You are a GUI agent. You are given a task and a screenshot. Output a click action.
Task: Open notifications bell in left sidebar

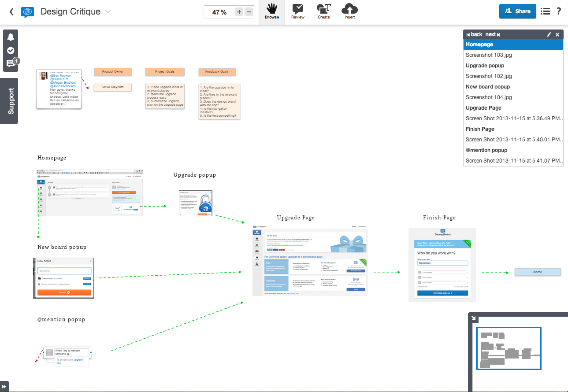tap(11, 37)
